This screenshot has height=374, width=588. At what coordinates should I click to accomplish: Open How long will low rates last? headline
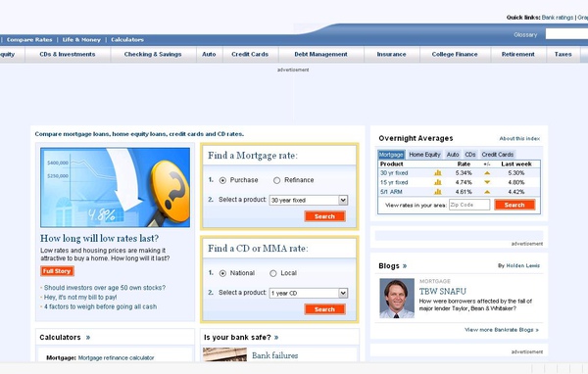99,238
